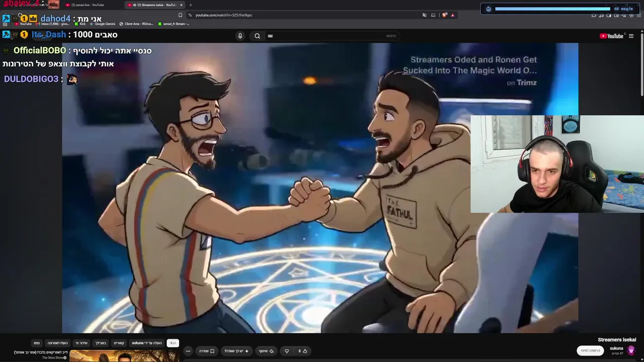Viewport: 644px width, 362px height.
Task: Click the translate page icon in address bar
Action: pyautogui.click(x=425, y=15)
